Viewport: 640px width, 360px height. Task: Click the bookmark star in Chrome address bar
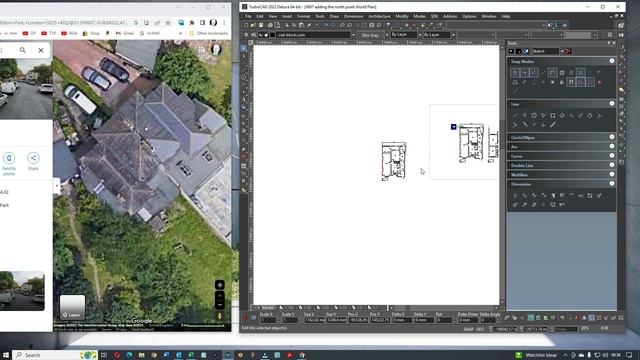(x=168, y=23)
